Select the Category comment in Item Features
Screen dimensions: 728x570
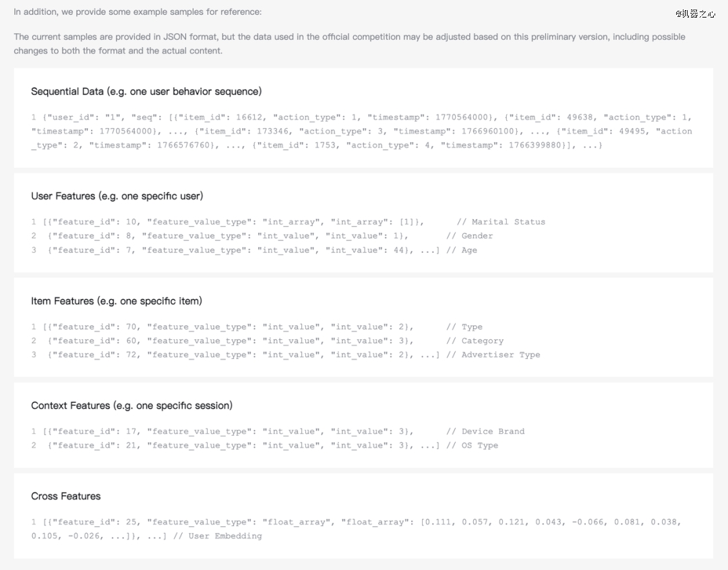[475, 341]
